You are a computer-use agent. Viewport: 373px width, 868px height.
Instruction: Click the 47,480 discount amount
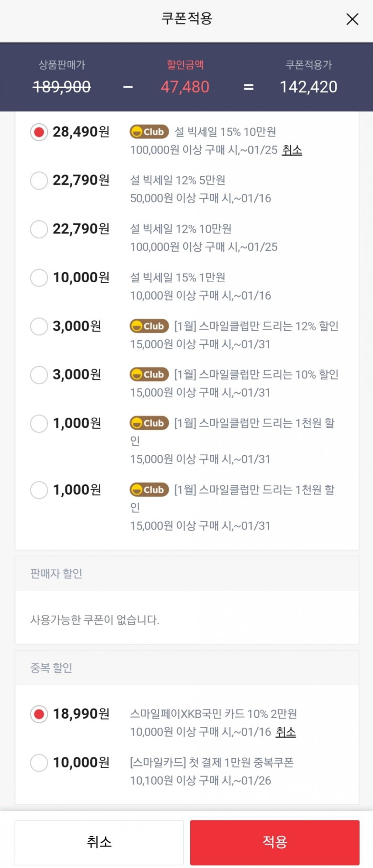click(x=185, y=87)
